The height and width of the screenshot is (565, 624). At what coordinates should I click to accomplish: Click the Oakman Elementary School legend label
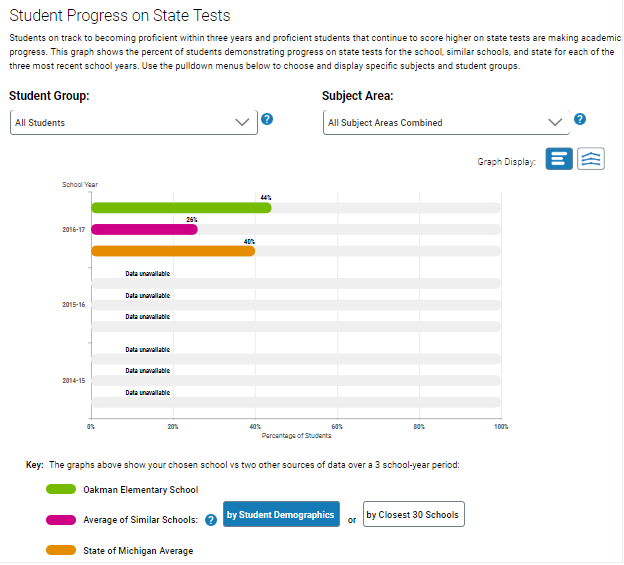click(140, 490)
